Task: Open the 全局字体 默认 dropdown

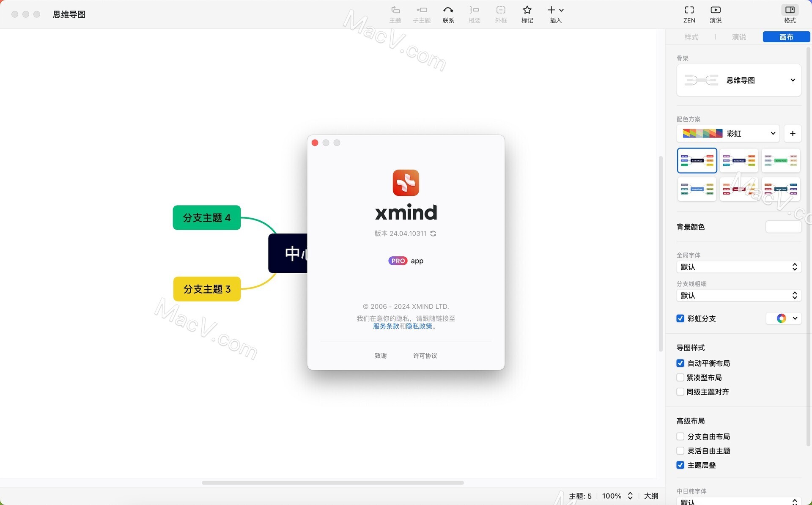Action: 738,267
